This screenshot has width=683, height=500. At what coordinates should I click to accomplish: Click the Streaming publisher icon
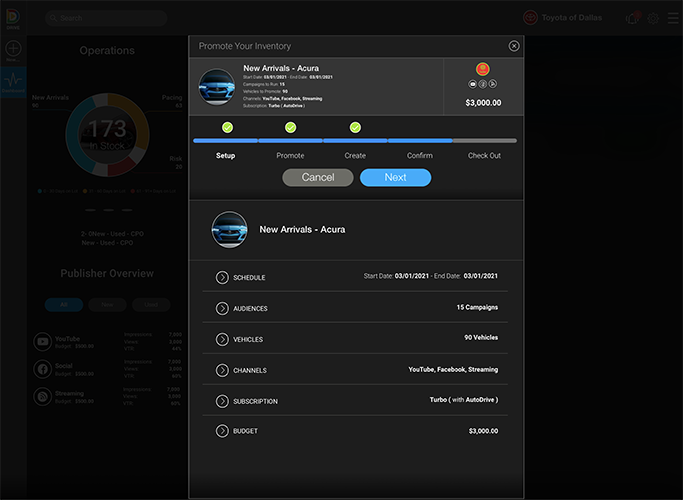click(x=42, y=397)
